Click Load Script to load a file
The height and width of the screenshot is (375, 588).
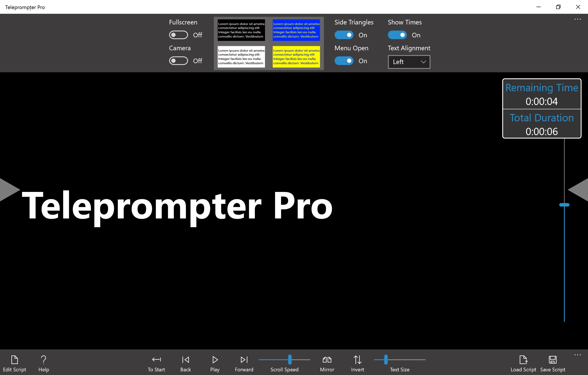[x=523, y=362]
